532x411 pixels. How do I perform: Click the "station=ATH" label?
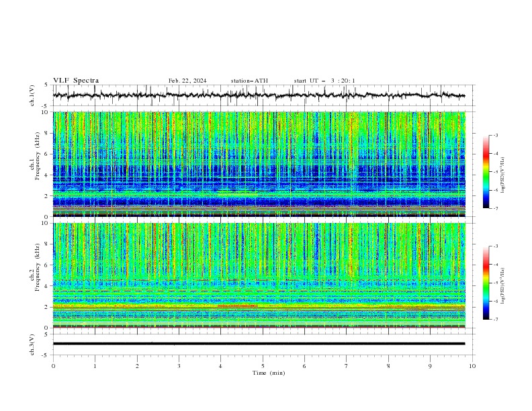[x=249, y=81]
